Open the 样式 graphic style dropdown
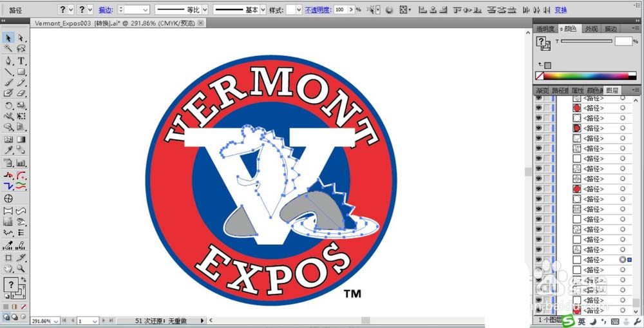The height and width of the screenshot is (328, 644). [299, 10]
